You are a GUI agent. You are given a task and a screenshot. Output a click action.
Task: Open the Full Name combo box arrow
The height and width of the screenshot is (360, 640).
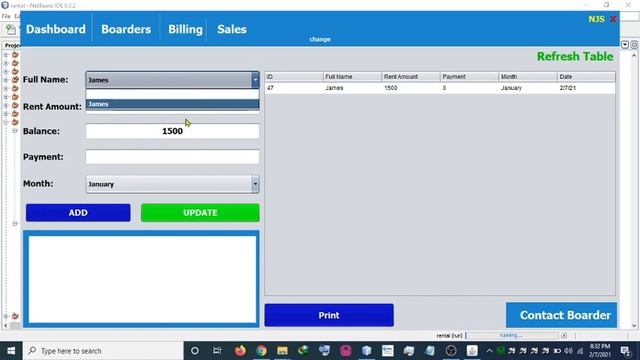(255, 80)
